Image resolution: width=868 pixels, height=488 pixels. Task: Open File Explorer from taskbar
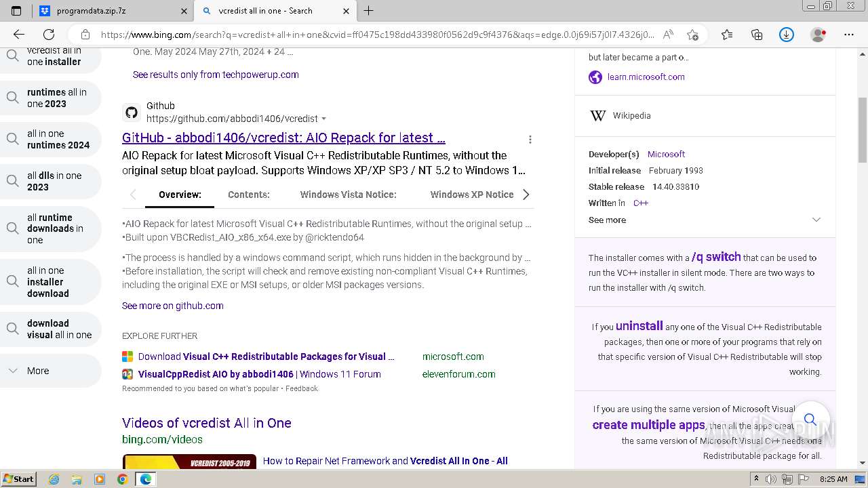pos(77,479)
